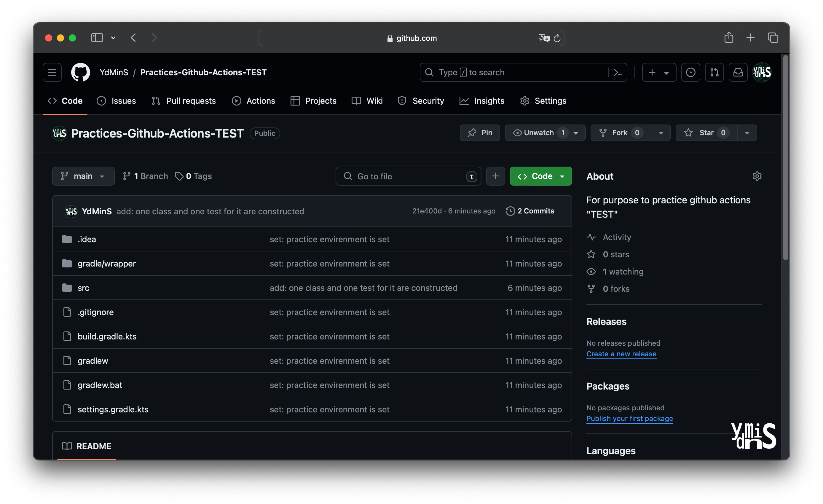Open notifications inbox icon
The width and height of the screenshot is (823, 504).
738,72
